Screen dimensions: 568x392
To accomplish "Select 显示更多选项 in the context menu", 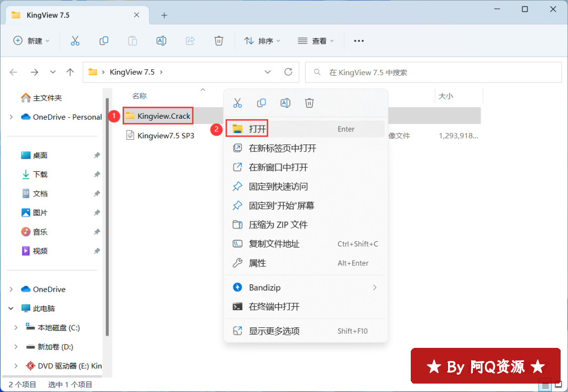I will tap(305, 331).
